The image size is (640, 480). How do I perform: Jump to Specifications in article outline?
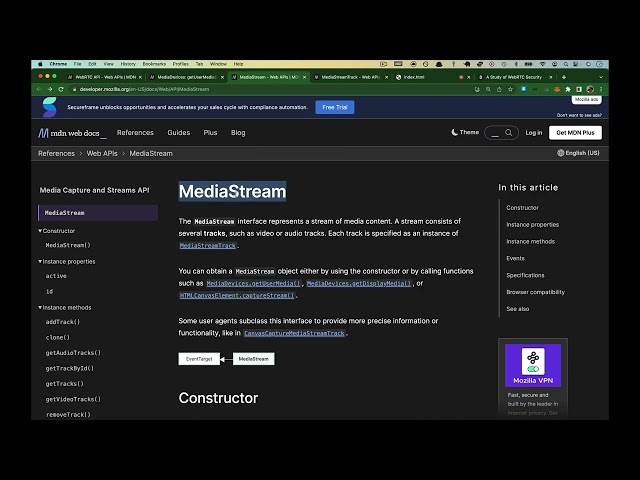[525, 276]
